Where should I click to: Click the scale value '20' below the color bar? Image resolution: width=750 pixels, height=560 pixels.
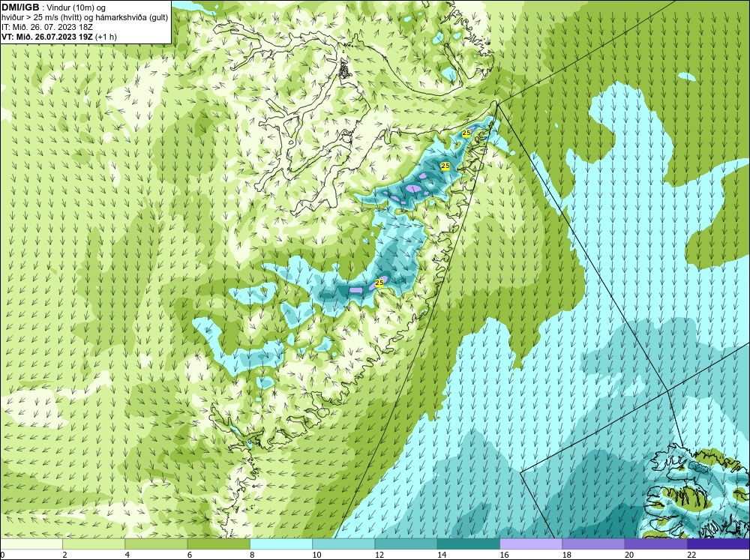coord(629,555)
